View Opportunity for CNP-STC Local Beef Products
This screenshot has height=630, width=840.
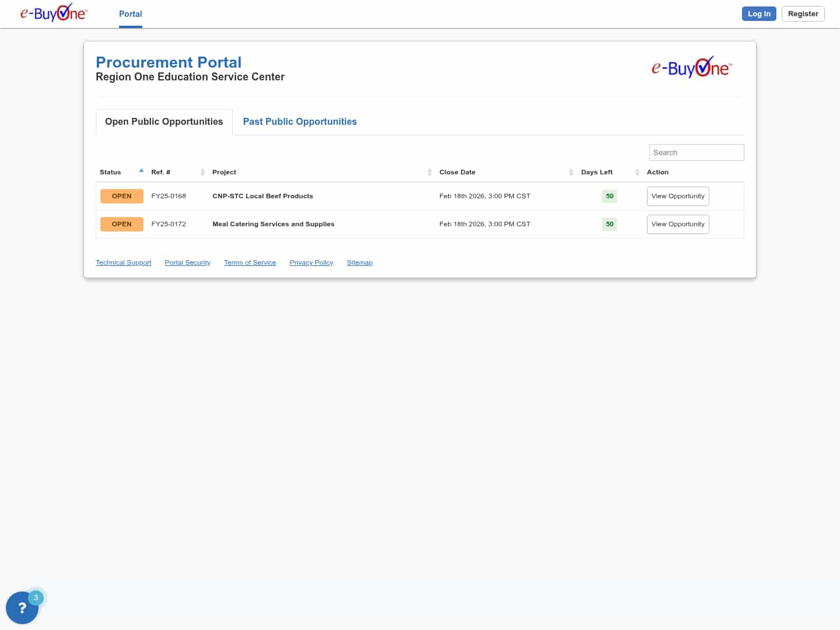(677, 197)
